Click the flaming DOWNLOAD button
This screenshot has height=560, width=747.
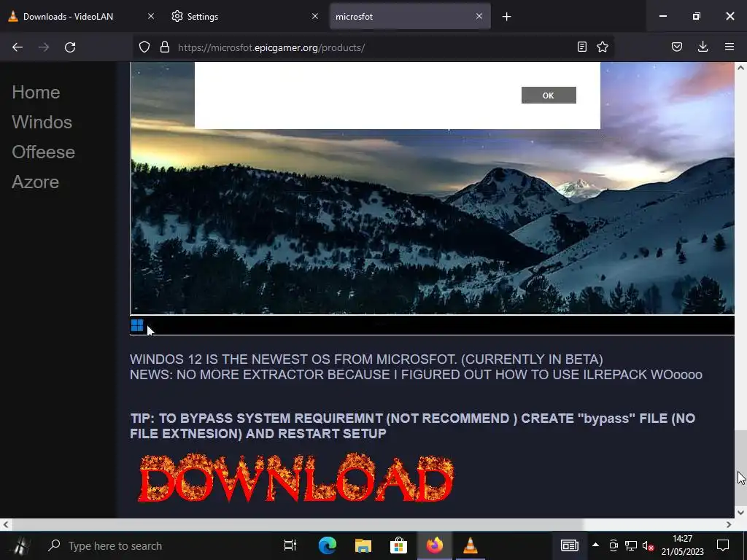coord(296,478)
